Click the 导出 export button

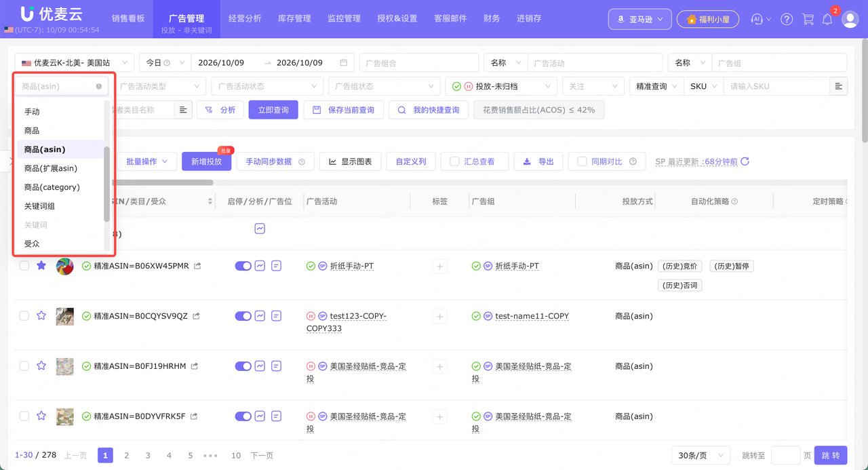(x=538, y=161)
